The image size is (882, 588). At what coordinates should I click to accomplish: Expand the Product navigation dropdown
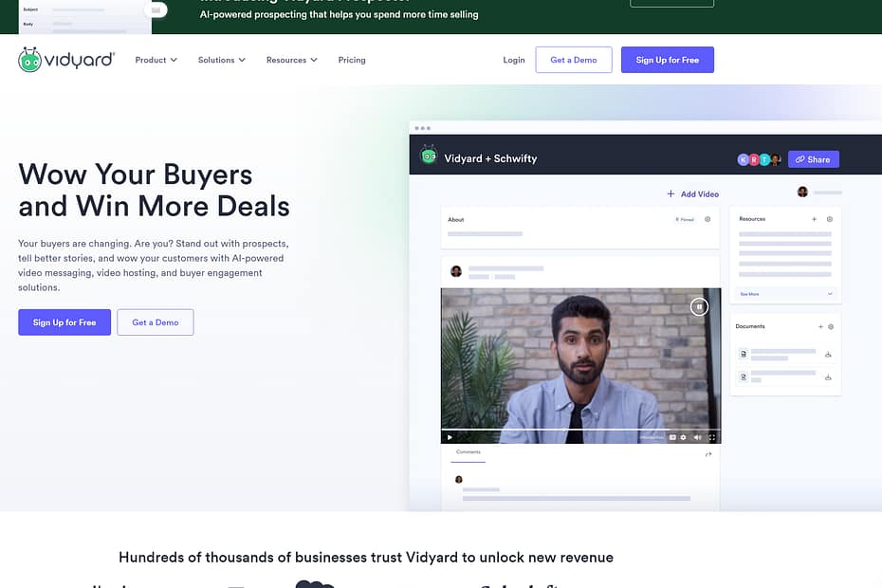point(156,60)
